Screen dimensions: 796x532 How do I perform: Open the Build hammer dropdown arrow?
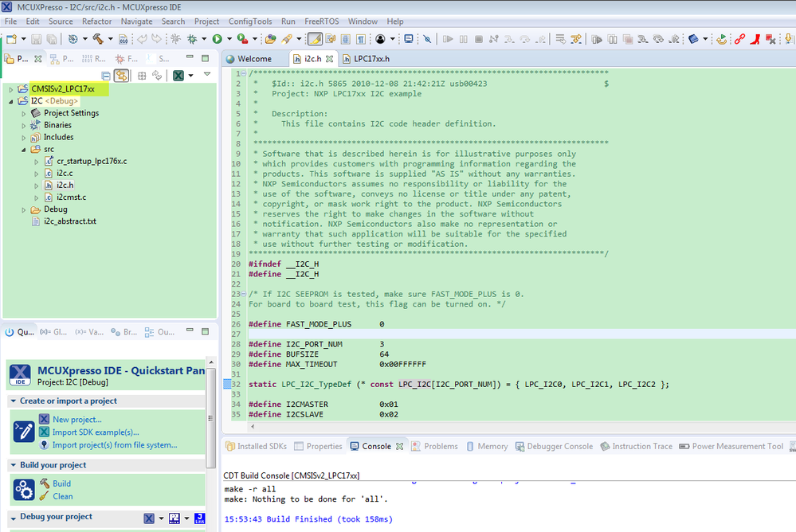pos(110,39)
